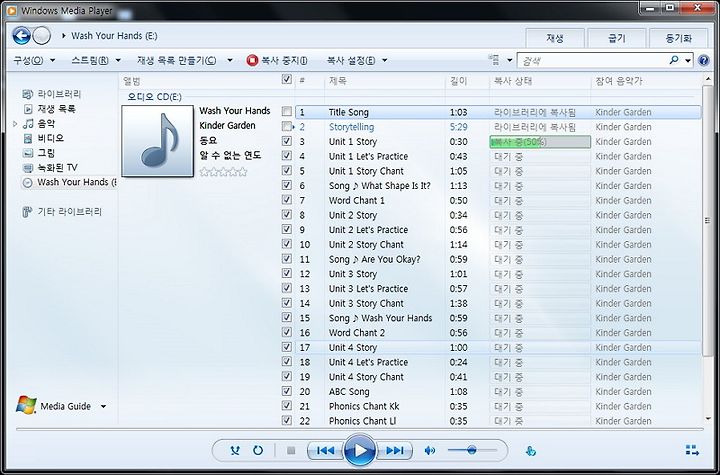
Task: Switch to the 동기화 sync tab
Action: point(678,38)
